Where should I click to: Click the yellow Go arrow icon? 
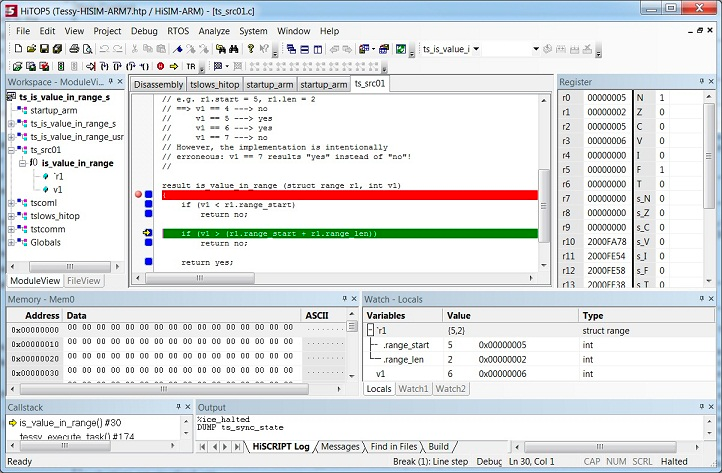point(174,66)
